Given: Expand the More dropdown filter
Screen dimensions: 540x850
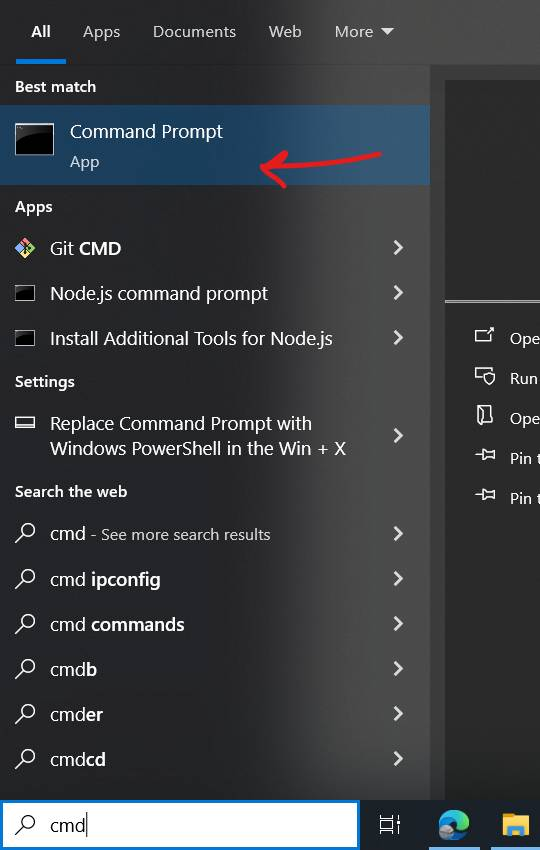Looking at the screenshot, I should [364, 31].
